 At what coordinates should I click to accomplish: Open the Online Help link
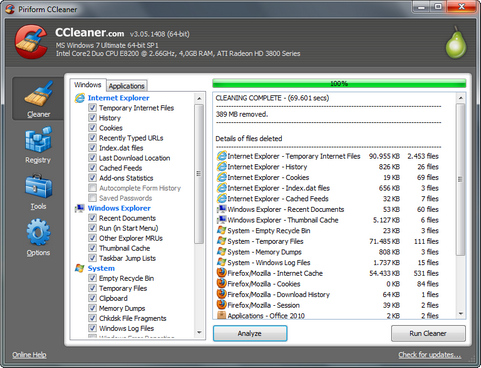pyautogui.click(x=29, y=355)
